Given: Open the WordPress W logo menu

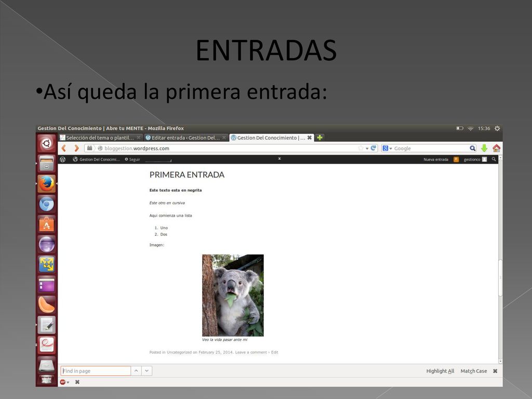Looking at the screenshot, I should (x=63, y=159).
